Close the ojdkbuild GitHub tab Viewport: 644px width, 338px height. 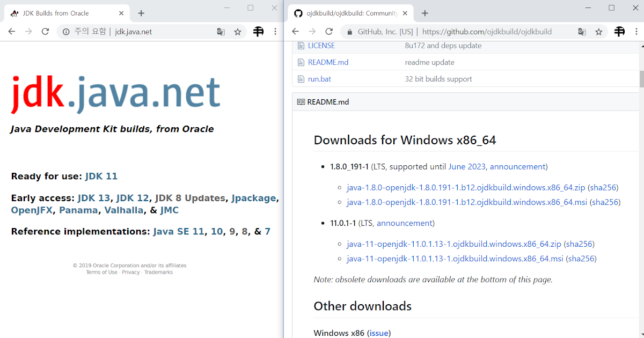pyautogui.click(x=405, y=13)
